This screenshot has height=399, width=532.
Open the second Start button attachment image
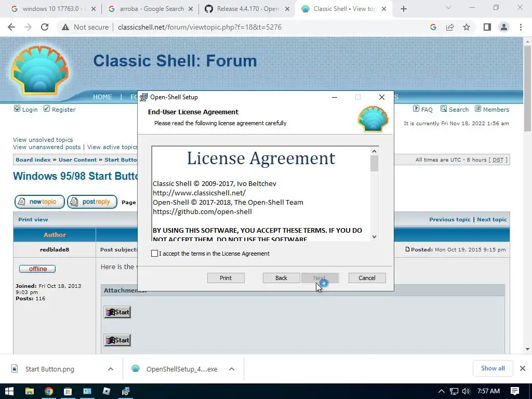(117, 340)
